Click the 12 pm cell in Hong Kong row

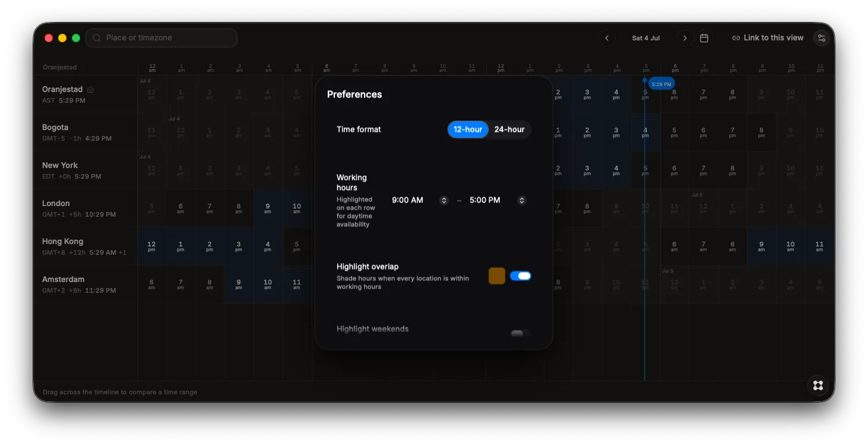(x=151, y=246)
